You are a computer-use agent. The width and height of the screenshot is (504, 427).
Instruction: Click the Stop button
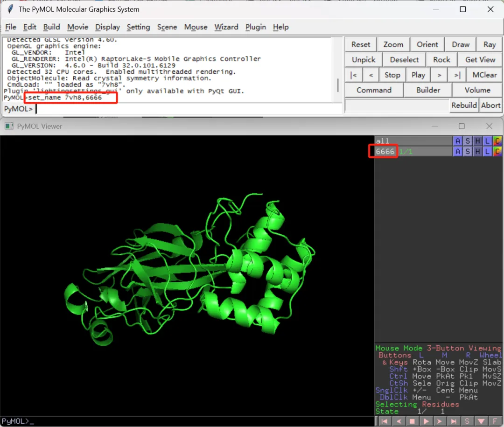(392, 75)
